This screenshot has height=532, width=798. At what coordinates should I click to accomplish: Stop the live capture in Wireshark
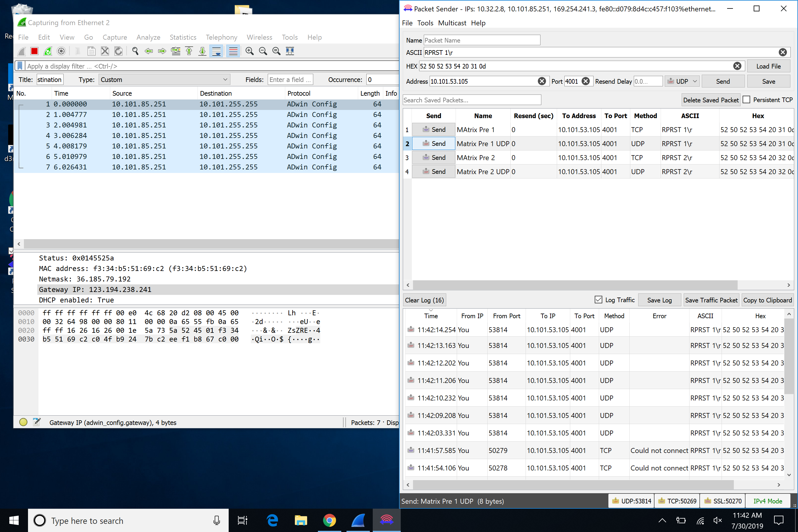tap(34, 51)
